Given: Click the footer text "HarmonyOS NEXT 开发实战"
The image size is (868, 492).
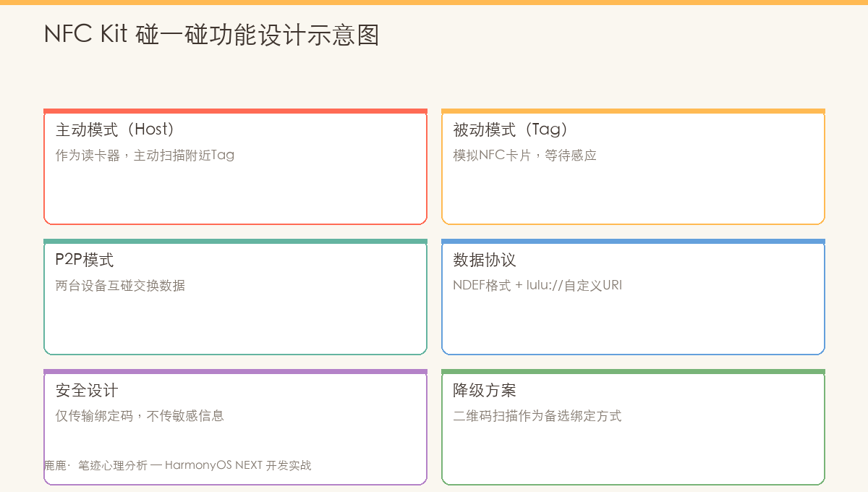Looking at the screenshot, I should [x=238, y=465].
